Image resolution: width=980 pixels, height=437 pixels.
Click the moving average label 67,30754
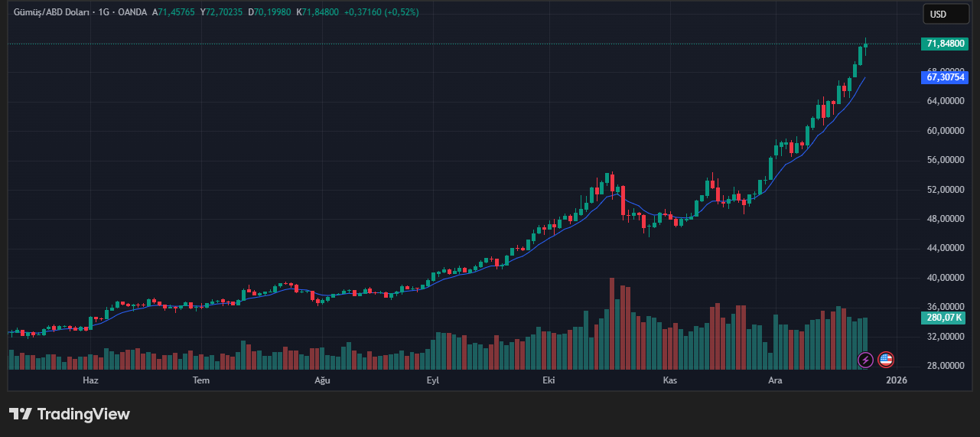945,77
